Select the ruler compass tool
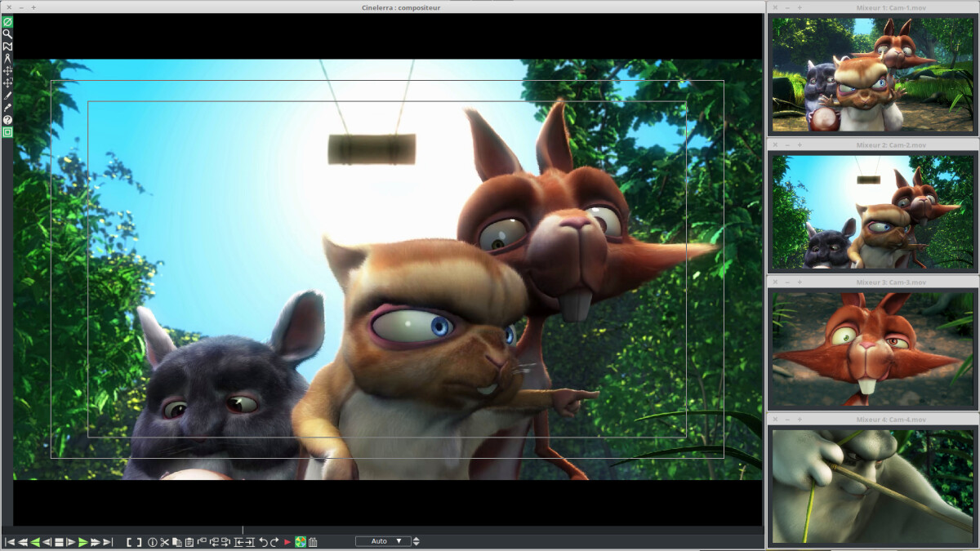The image size is (980, 551). pos(7,58)
